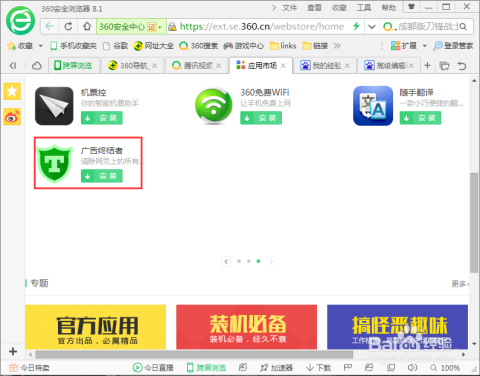This screenshot has height=376, width=480.
Task: Click the 随手翻译 translate icon
Action: pyautogui.click(x=373, y=106)
